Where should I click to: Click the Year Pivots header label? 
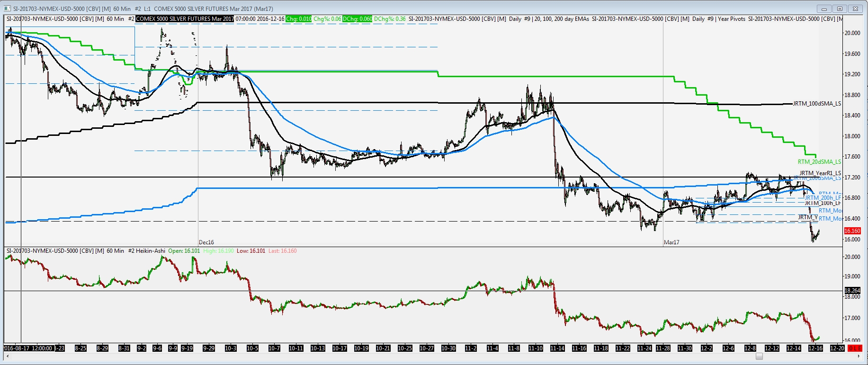(x=732, y=19)
